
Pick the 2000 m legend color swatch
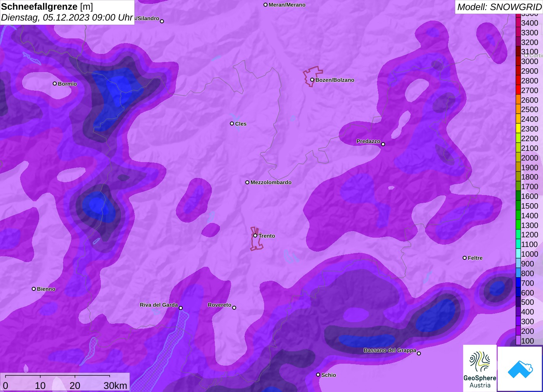(x=518, y=158)
